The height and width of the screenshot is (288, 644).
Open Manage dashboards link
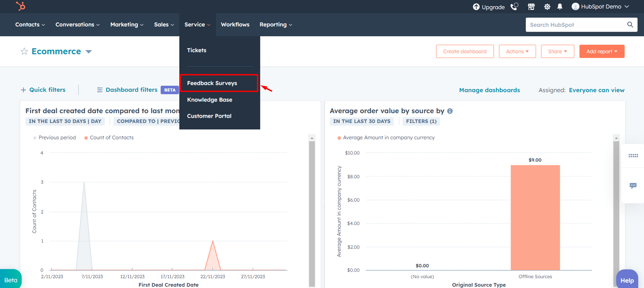(x=489, y=90)
